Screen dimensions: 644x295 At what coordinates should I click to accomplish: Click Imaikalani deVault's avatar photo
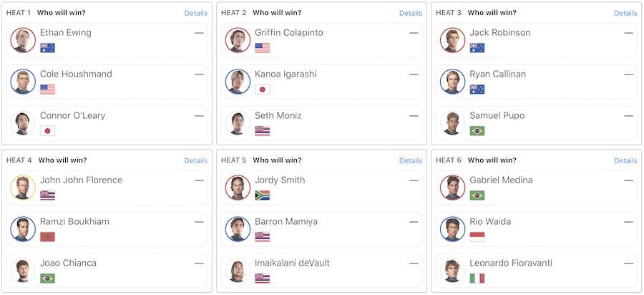238,271
